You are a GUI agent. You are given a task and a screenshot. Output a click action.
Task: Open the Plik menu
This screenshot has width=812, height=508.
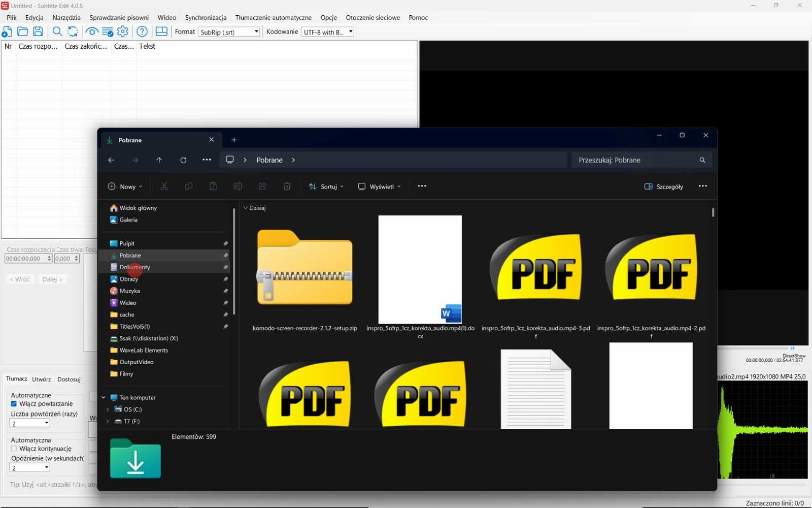pyautogui.click(x=11, y=17)
